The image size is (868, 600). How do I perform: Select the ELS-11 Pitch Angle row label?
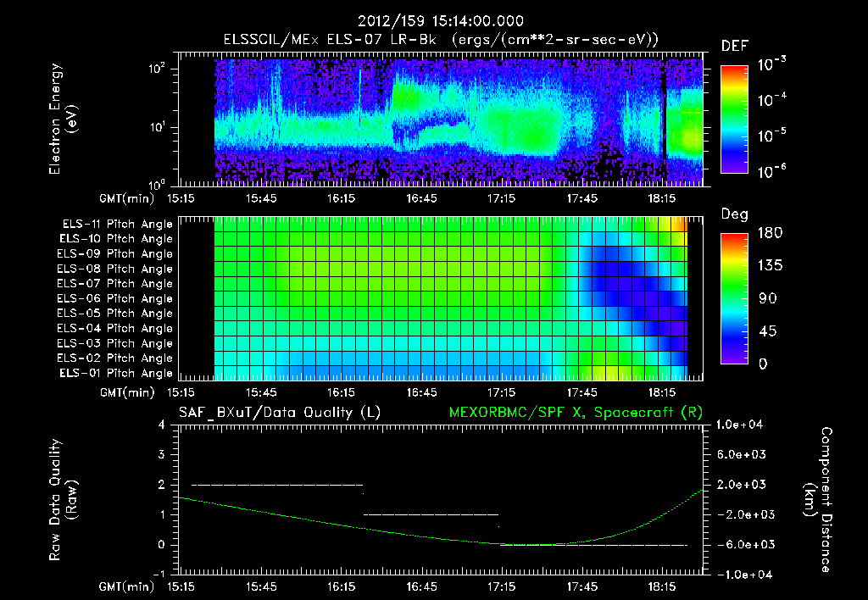click(117, 225)
